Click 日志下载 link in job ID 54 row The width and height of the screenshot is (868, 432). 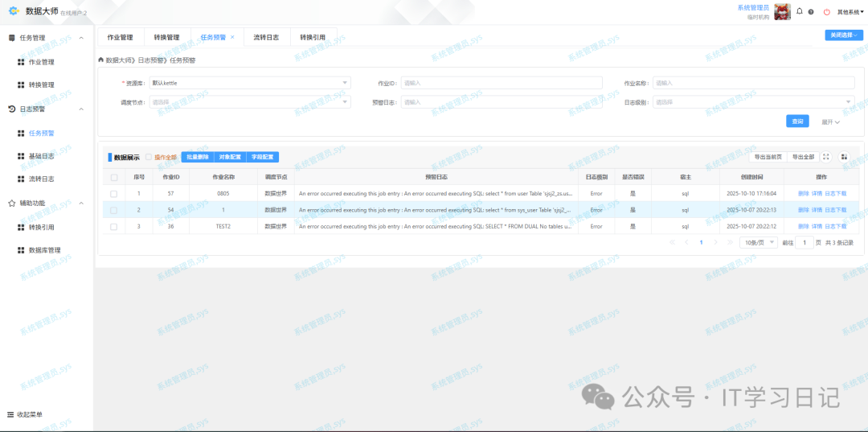pos(835,211)
